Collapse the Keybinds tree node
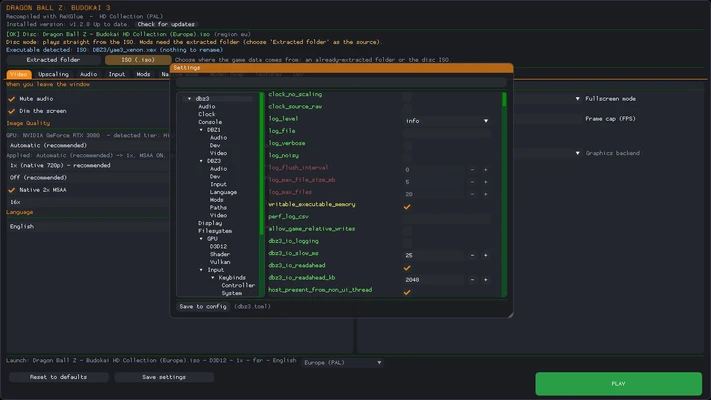The width and height of the screenshot is (711, 400). (x=213, y=278)
